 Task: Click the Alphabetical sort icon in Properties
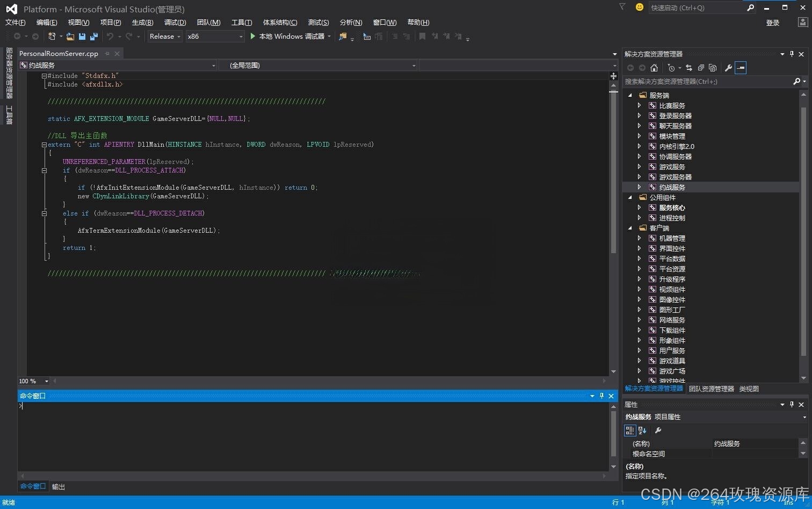click(642, 431)
